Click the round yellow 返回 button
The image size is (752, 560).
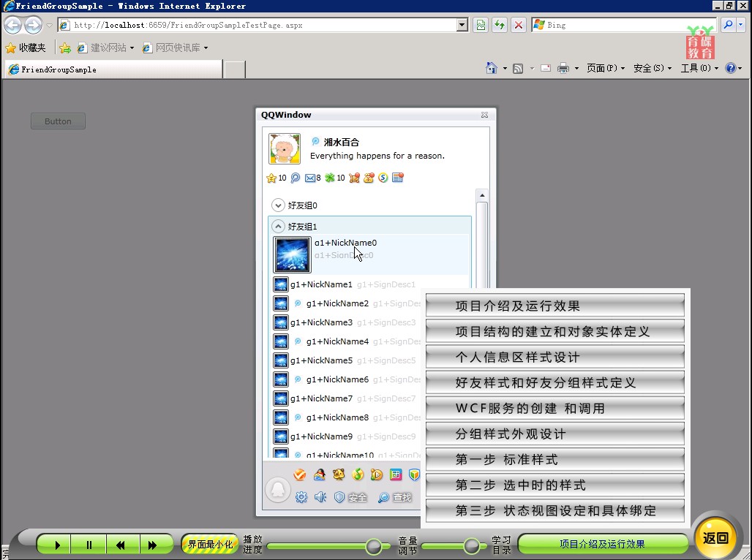715,538
